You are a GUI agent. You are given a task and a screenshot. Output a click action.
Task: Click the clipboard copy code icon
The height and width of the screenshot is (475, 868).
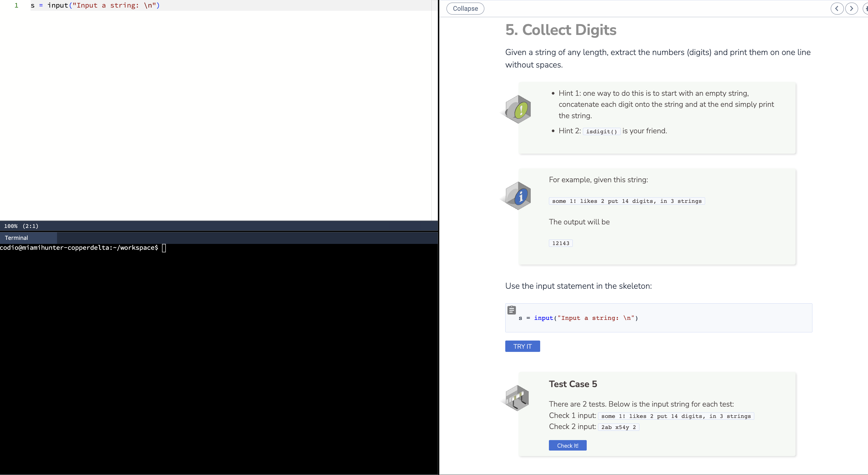511,310
